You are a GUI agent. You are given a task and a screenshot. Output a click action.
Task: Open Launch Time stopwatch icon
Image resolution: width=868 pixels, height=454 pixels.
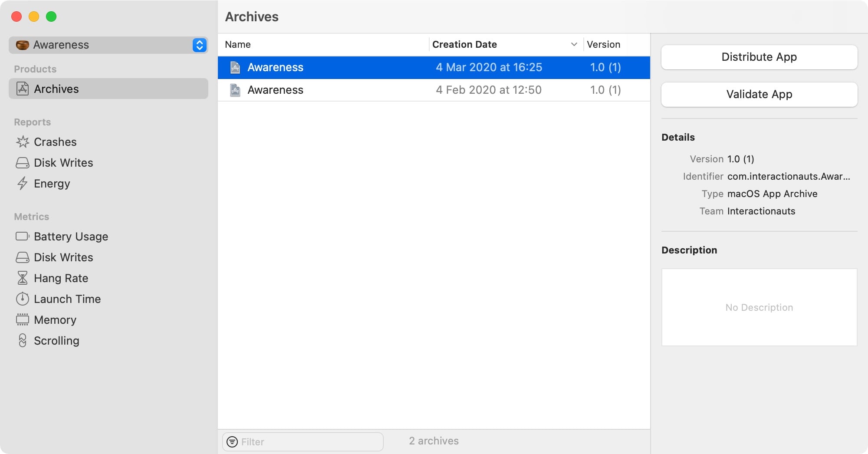click(23, 299)
